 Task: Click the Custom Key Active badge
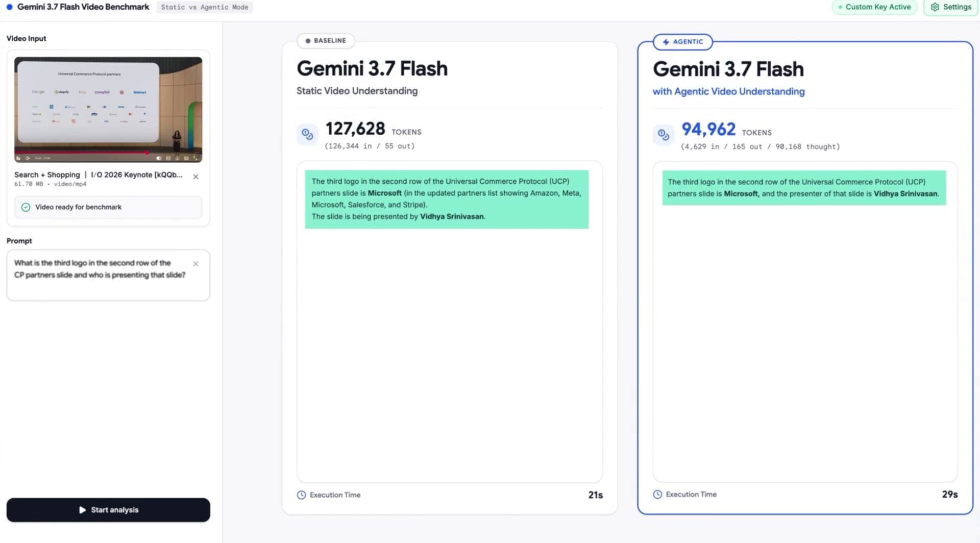point(874,7)
